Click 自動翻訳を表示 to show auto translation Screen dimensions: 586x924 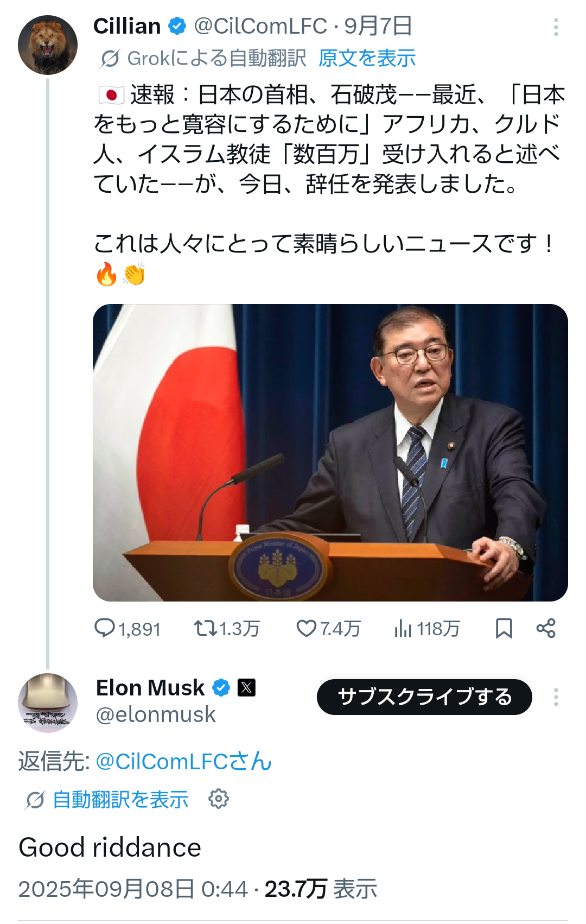point(120,799)
